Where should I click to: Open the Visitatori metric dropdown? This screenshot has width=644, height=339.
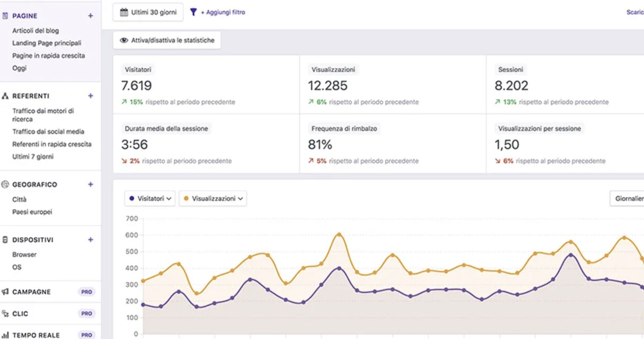tap(150, 198)
